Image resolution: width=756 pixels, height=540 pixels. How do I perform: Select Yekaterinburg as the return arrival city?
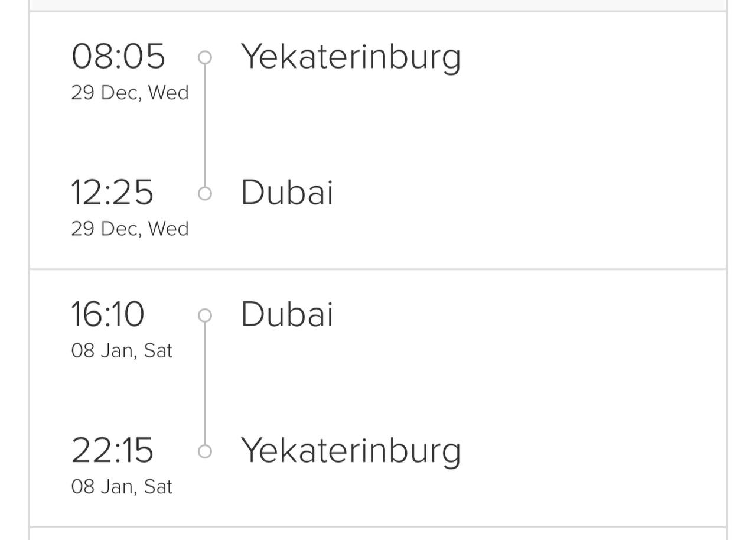point(351,452)
